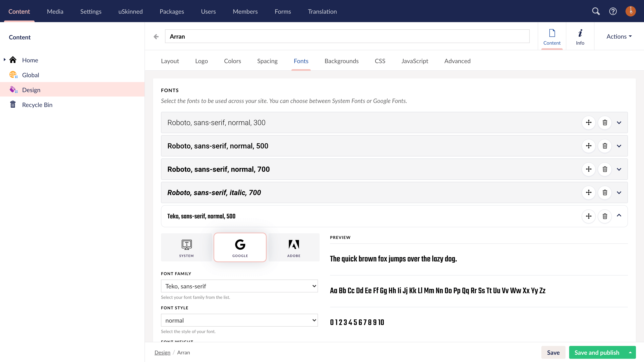This screenshot has width=644, height=362.
Task: Expand the Roboto normal 700 entry
Action: tap(619, 169)
